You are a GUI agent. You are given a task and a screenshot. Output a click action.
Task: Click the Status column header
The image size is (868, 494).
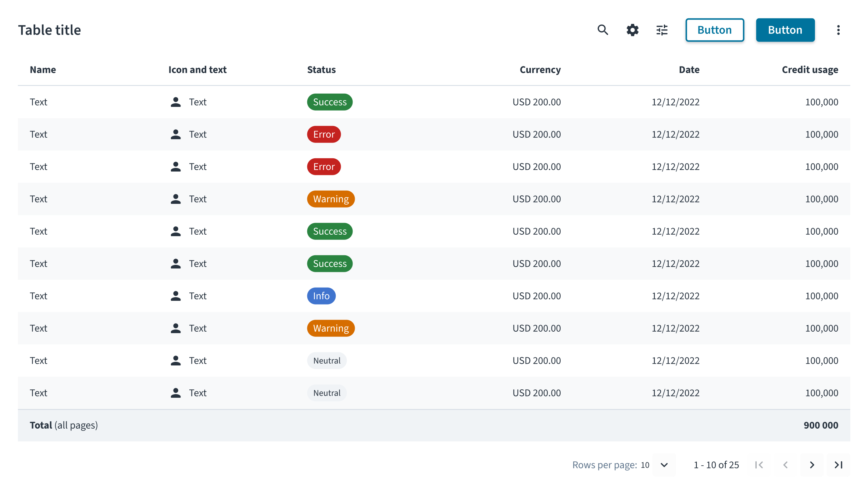(321, 70)
